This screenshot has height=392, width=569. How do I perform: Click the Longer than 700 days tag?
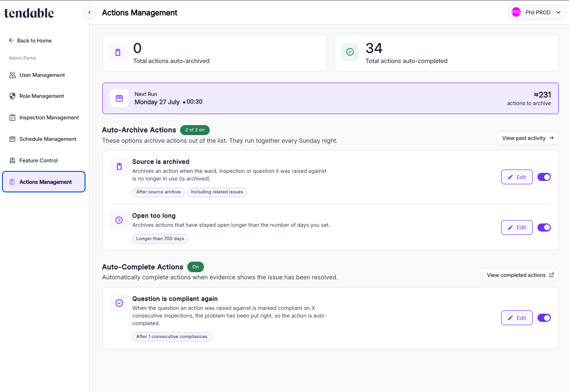pyautogui.click(x=160, y=239)
